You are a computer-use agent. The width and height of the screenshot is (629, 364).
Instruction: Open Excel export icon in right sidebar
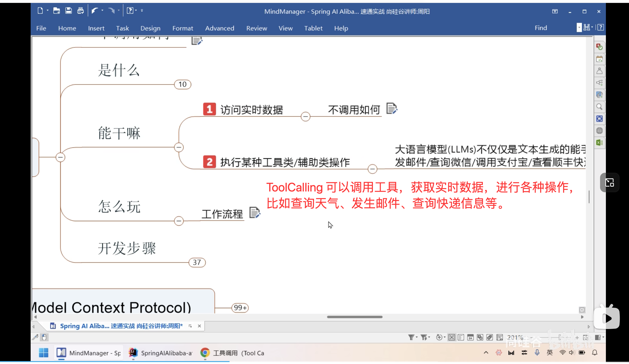pyautogui.click(x=600, y=142)
